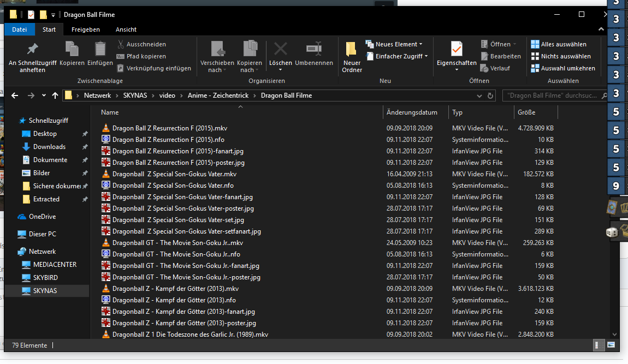Click Alles auswählen
The height and width of the screenshot is (364, 628).
[559, 44]
